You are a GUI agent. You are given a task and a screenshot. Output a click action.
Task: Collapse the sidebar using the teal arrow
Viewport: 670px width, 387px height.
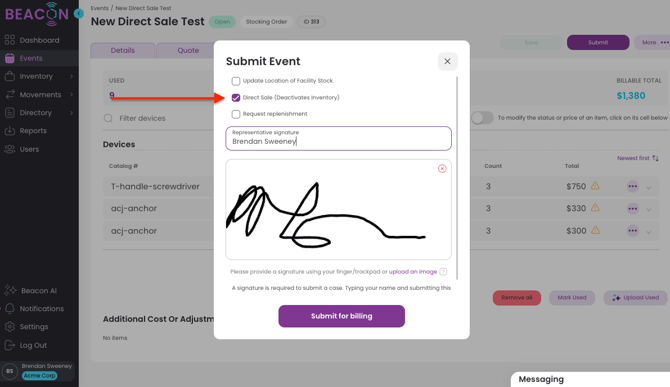pos(79,14)
